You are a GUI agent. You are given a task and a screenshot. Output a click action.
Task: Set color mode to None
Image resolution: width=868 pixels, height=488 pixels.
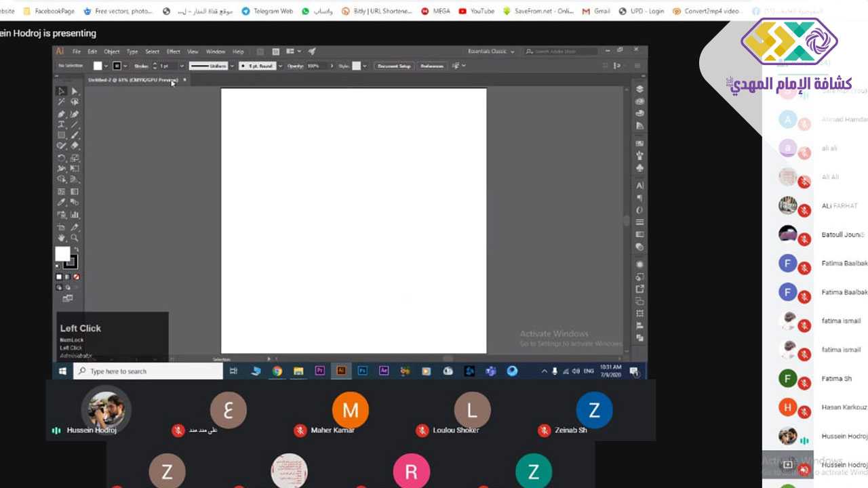[x=76, y=277]
